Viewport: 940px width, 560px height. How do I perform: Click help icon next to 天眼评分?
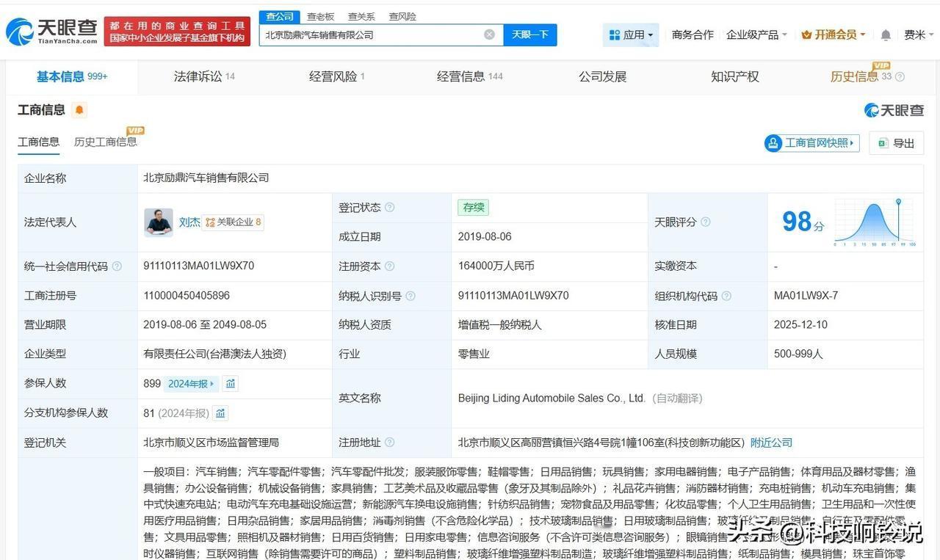point(706,222)
